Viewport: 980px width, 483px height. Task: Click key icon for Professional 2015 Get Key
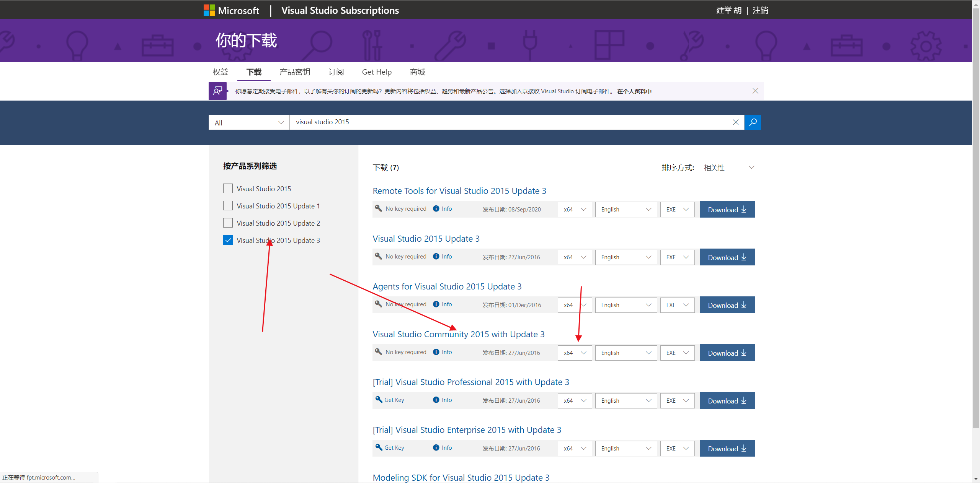pyautogui.click(x=379, y=400)
